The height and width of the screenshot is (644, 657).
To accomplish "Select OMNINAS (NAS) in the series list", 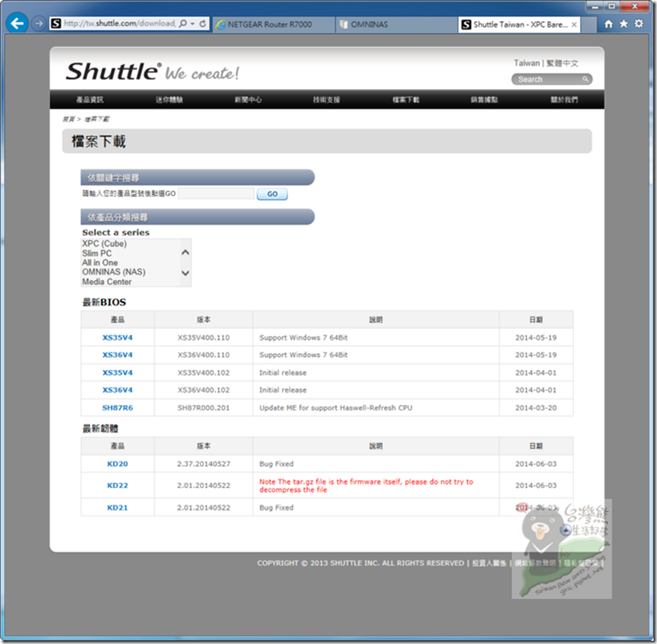I will point(113,272).
